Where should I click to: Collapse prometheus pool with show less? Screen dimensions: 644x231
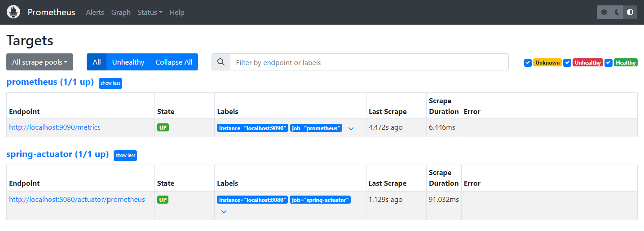coord(110,83)
